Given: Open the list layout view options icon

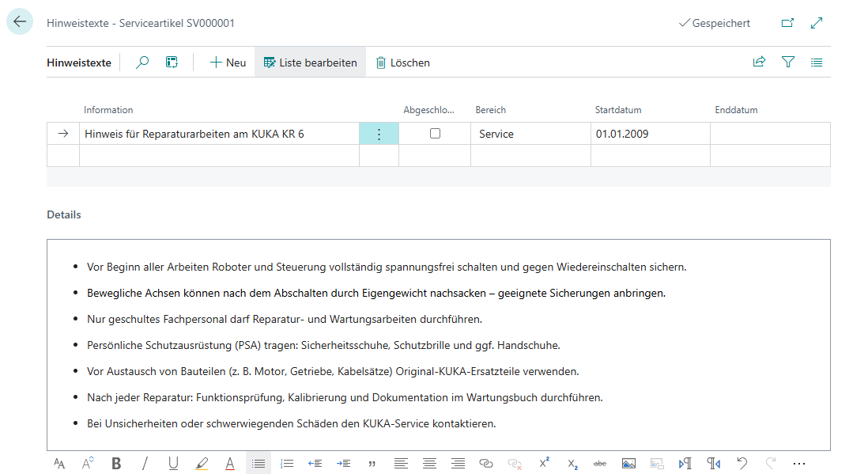Looking at the screenshot, I should 817,63.
